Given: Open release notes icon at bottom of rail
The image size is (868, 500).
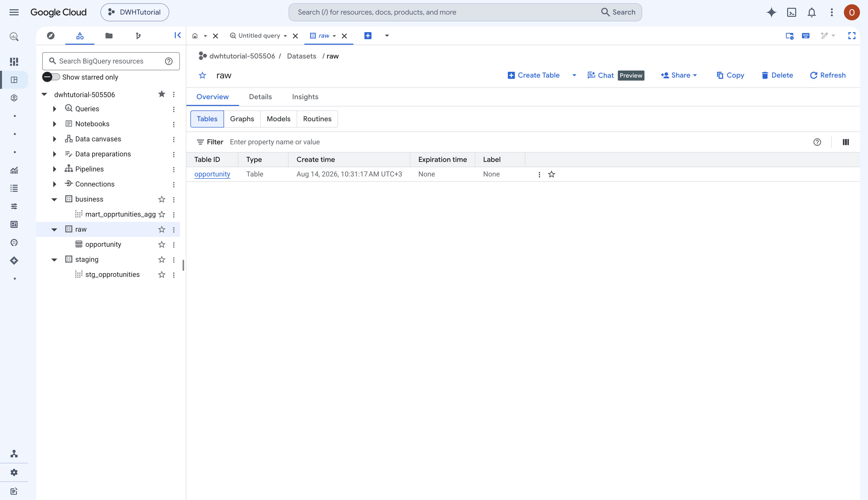Looking at the screenshot, I should (x=14, y=491).
